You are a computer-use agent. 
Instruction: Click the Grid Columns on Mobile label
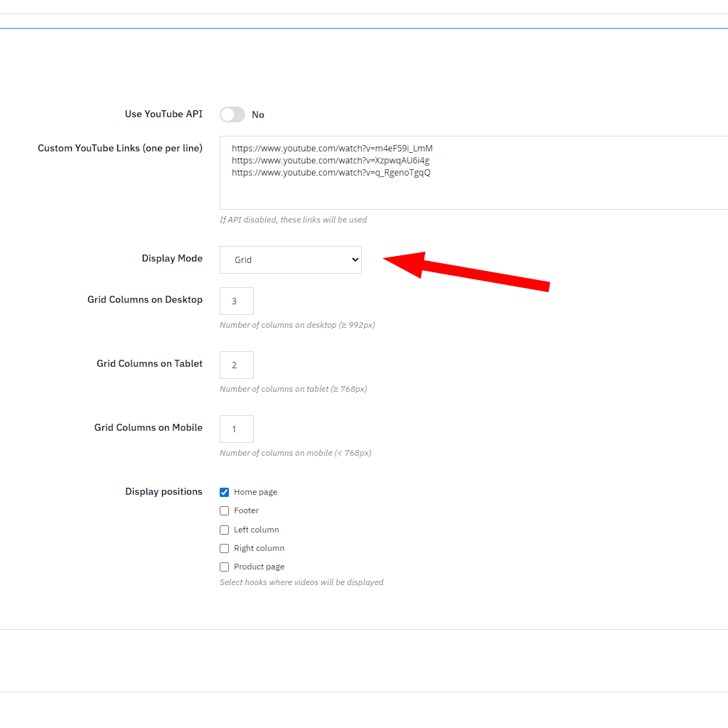149,427
